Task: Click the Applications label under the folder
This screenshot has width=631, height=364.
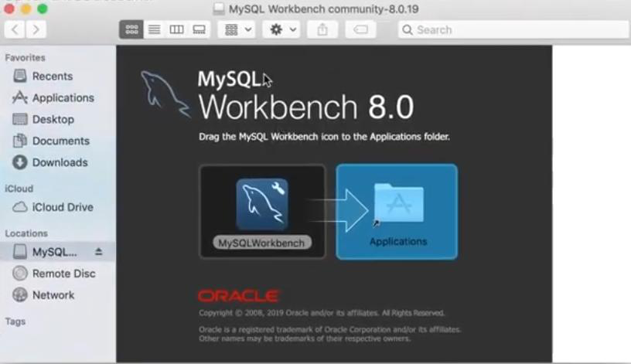Action: click(398, 241)
